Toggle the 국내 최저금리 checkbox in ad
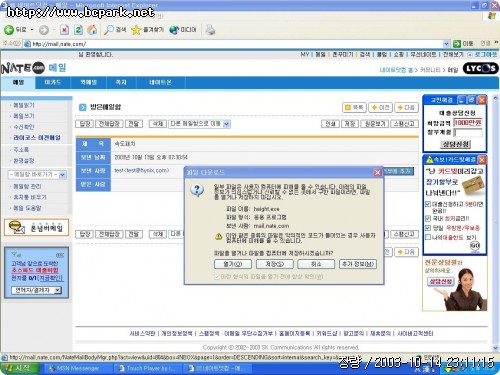500x375 pixels. (428, 219)
